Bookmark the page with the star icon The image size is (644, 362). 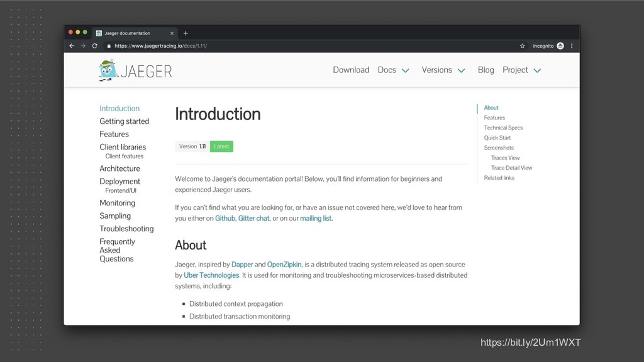pyautogui.click(x=523, y=46)
